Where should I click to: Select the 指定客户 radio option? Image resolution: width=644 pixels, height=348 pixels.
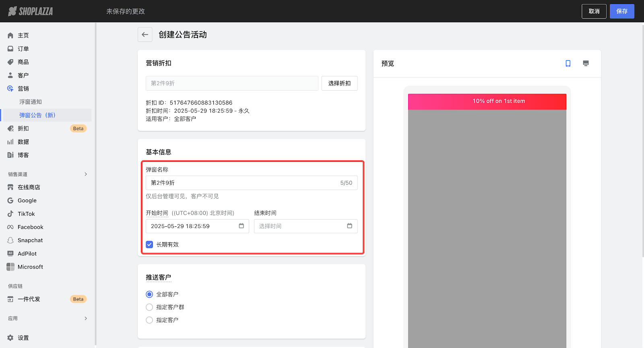click(x=149, y=320)
